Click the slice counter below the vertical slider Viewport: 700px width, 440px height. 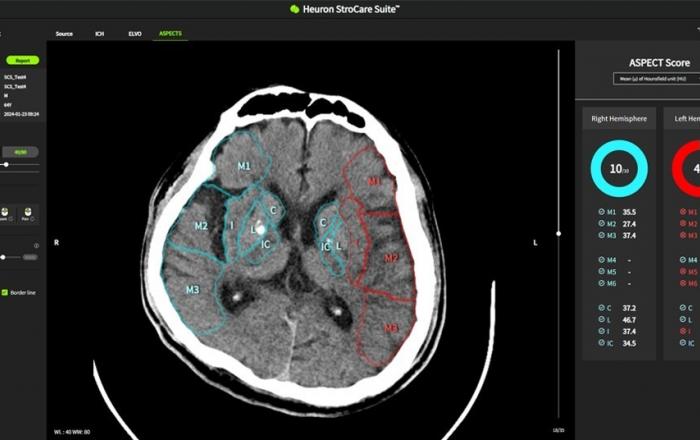coord(558,430)
